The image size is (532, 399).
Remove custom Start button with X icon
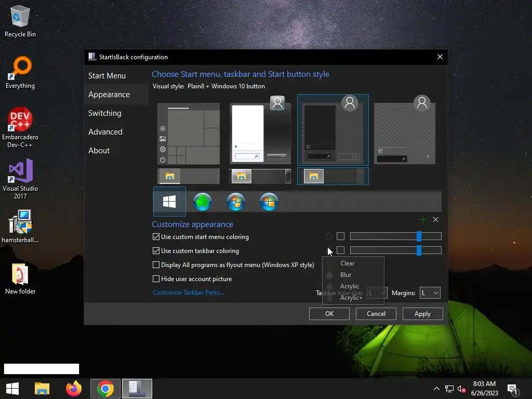point(436,220)
